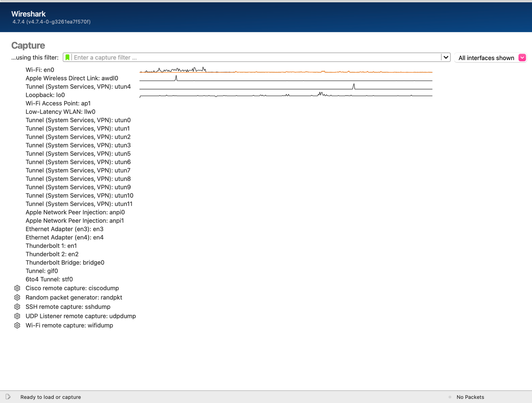
Task: Click the utun4 traffic sparkline graph
Action: pyautogui.click(x=286, y=86)
